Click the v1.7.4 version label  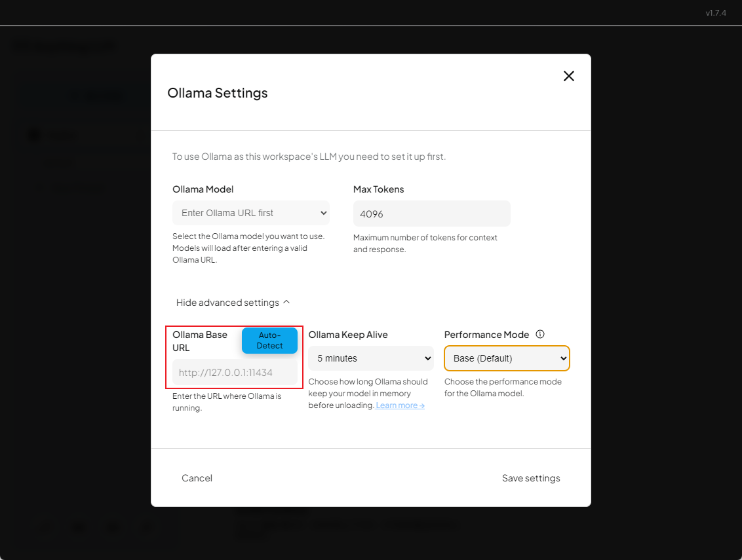tap(716, 12)
